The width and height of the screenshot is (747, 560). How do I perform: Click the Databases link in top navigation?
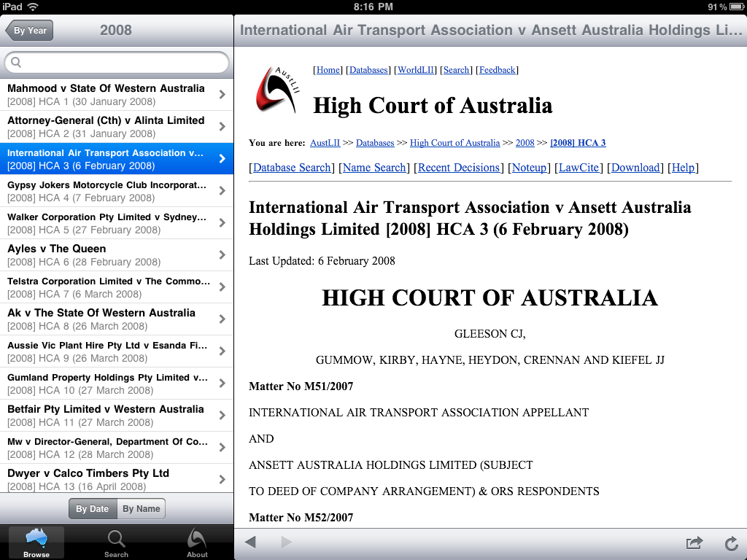tap(368, 70)
